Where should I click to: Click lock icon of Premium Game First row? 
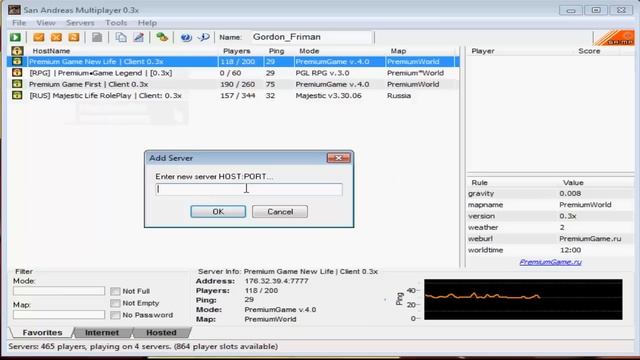(x=17, y=84)
